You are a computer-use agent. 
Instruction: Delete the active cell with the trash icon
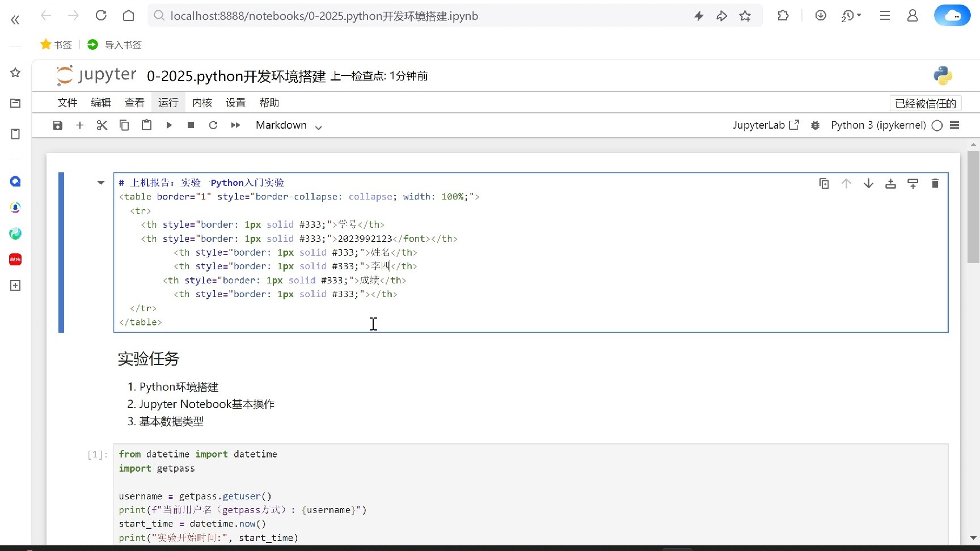pos(935,183)
